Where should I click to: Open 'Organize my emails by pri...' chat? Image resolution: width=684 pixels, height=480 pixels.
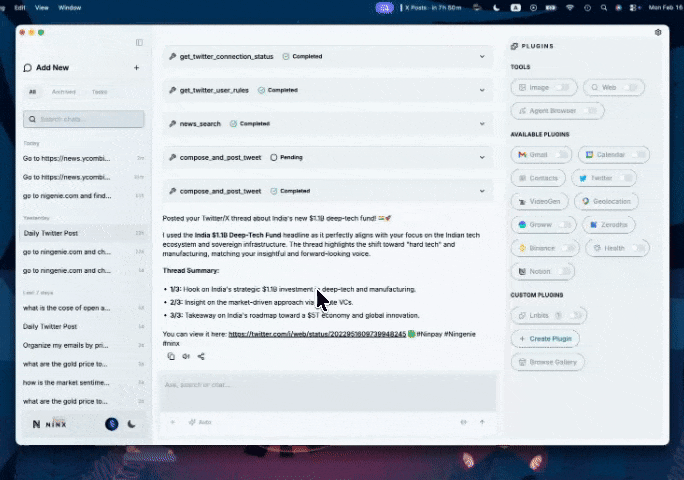coord(84,345)
